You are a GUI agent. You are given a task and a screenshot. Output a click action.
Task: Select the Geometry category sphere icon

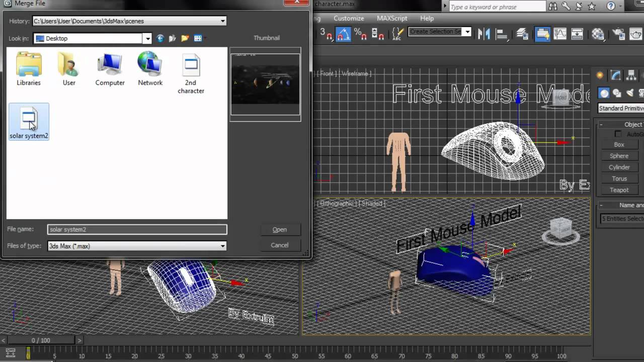(x=604, y=93)
